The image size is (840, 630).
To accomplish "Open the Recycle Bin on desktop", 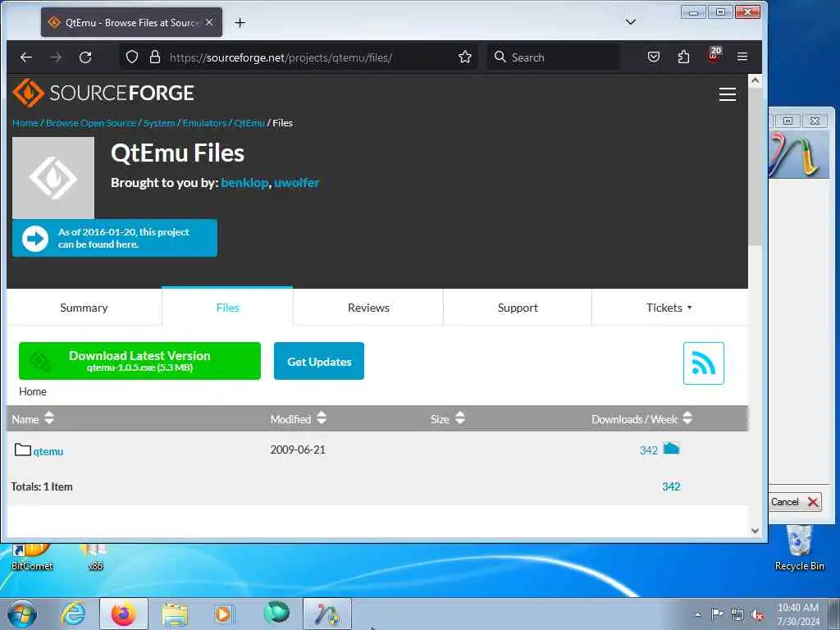I will point(799,549).
